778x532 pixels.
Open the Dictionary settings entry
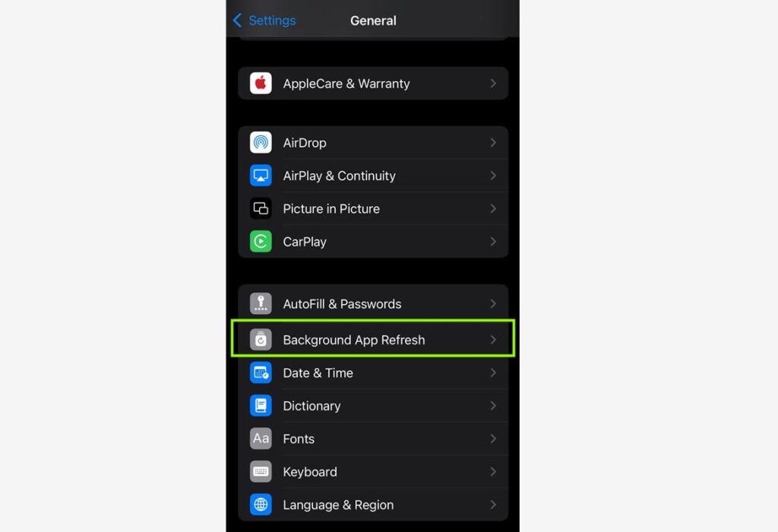373,406
